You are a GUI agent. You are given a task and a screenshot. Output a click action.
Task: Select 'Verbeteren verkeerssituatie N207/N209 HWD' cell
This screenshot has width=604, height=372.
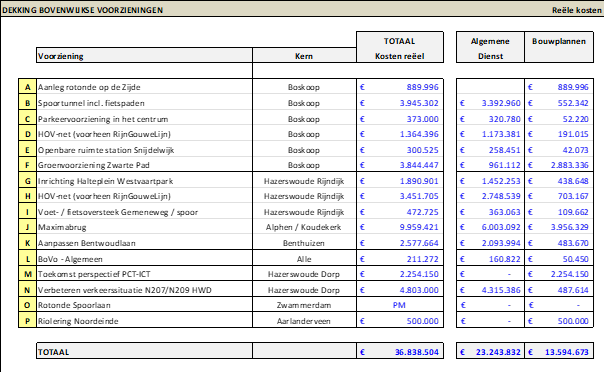(x=144, y=290)
